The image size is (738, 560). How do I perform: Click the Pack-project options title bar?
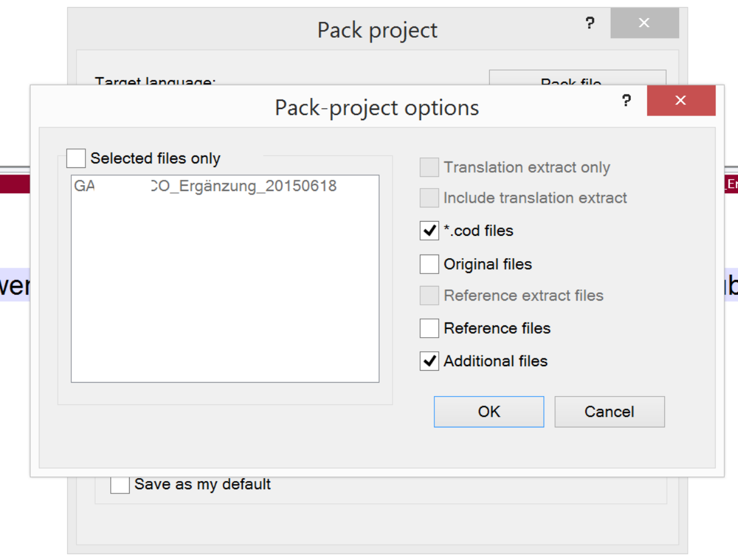pyautogui.click(x=377, y=108)
